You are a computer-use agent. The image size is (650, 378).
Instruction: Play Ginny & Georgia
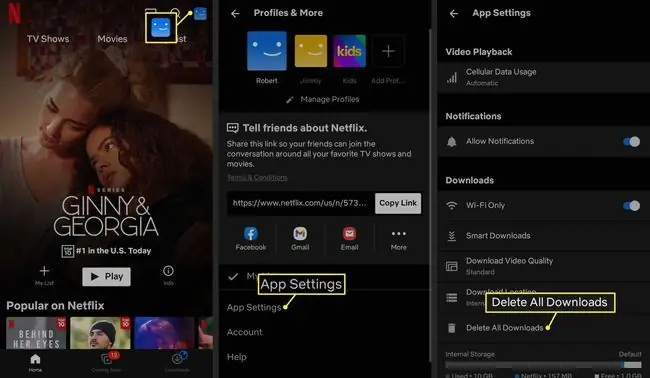[107, 276]
